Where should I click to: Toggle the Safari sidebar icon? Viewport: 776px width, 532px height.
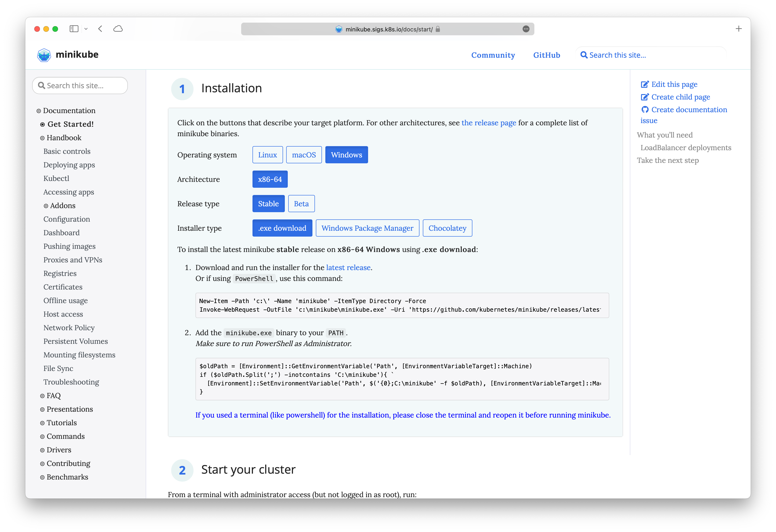74,29
